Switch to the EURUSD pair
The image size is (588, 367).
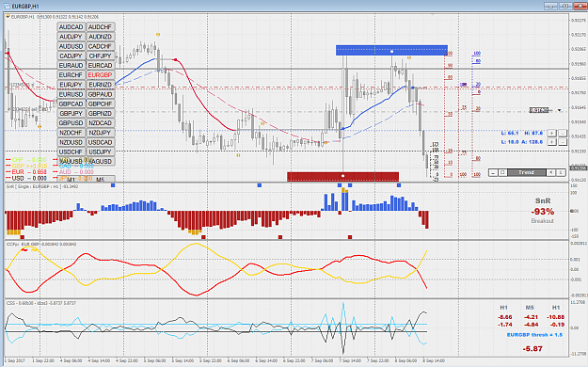click(72, 94)
